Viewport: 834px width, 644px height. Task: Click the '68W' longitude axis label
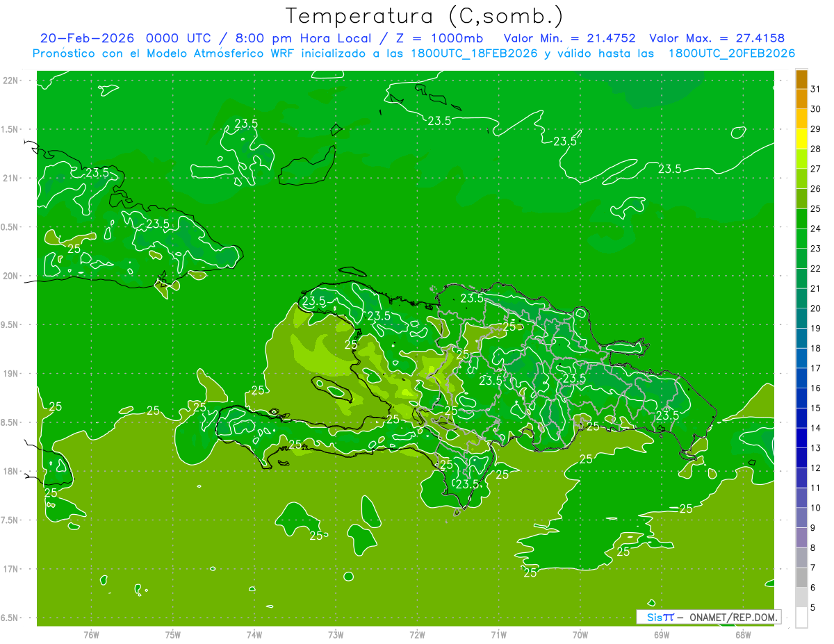tap(743, 635)
